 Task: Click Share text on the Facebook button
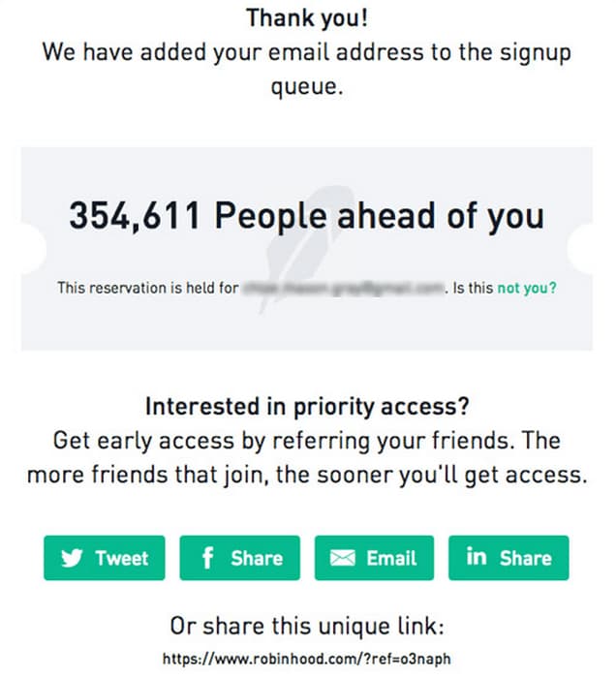[x=257, y=558]
